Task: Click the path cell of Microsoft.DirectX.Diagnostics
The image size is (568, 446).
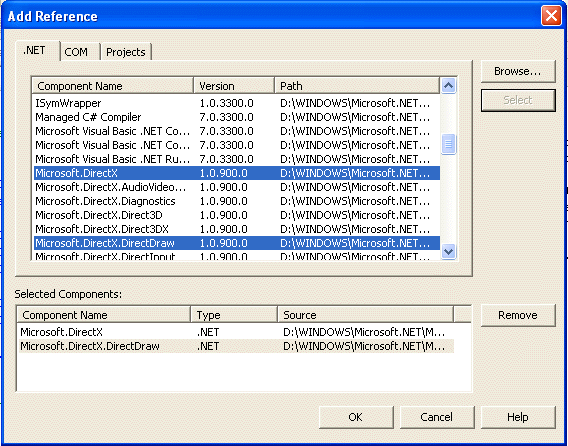Action: coord(355,201)
